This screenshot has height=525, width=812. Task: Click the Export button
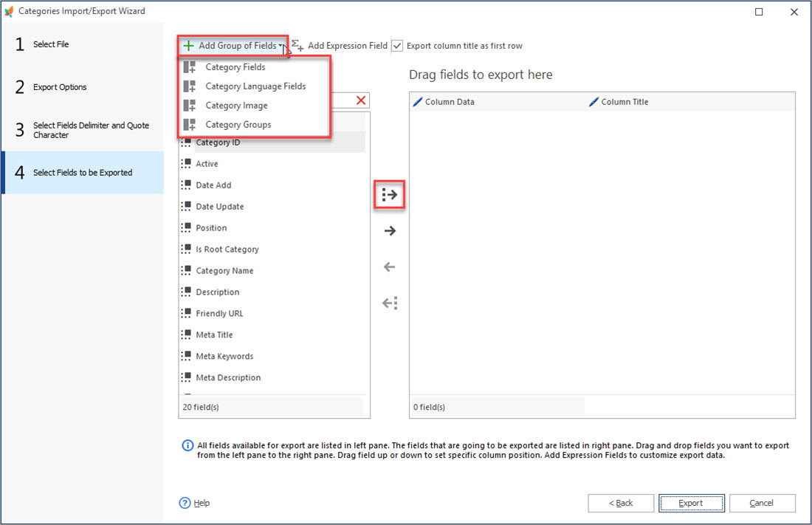(692, 503)
